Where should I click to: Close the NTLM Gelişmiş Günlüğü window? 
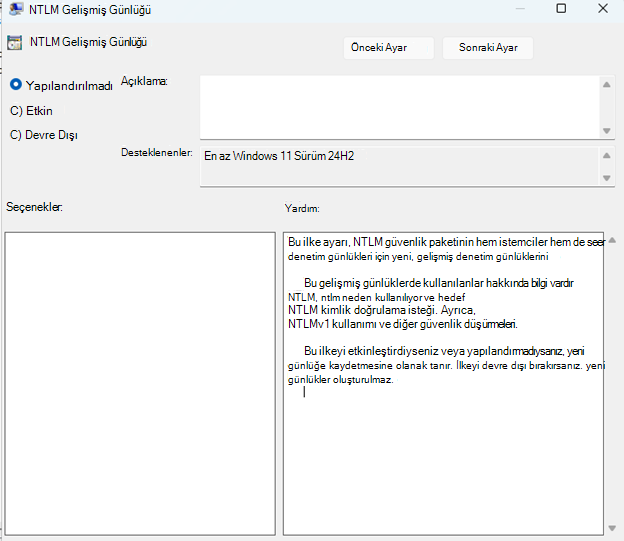[603, 8]
